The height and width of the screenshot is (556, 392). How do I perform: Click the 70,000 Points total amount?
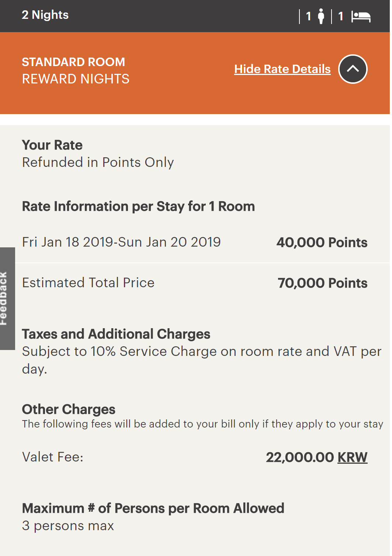coord(323,283)
